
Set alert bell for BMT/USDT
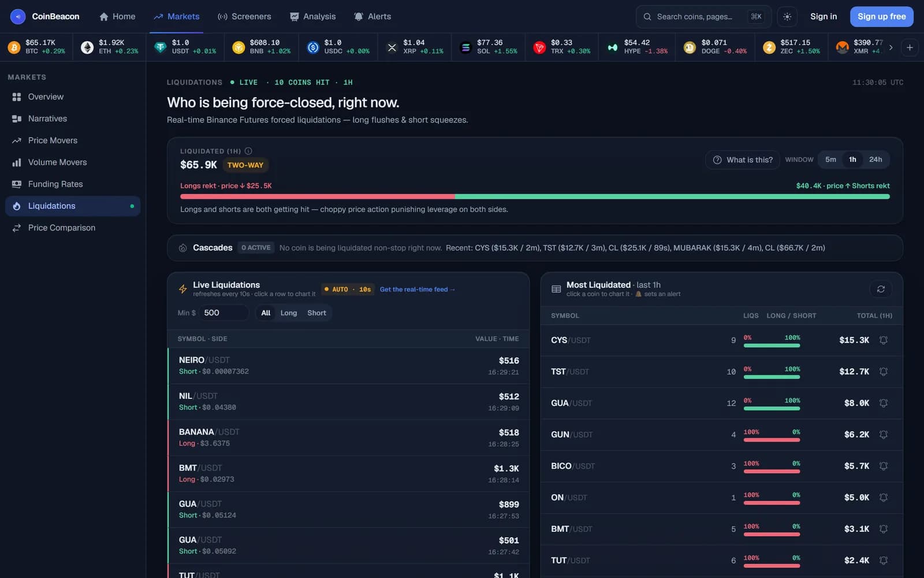(x=883, y=529)
